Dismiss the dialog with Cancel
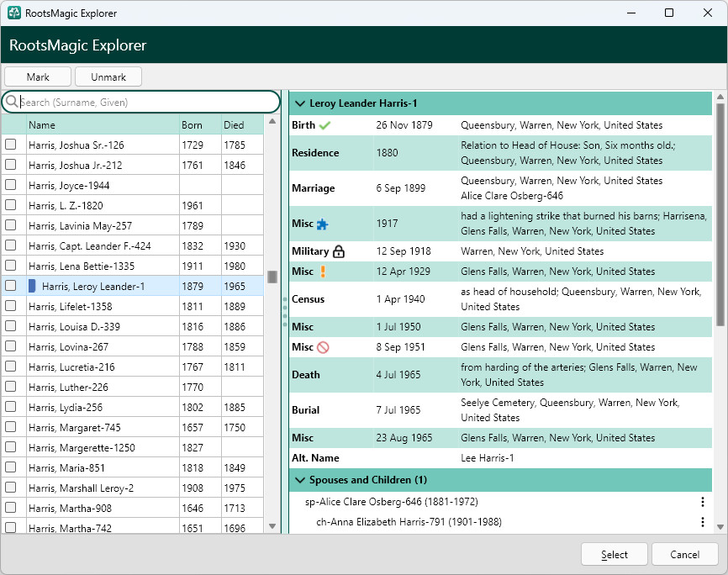Screen dimensions: 728x575 [685, 555]
